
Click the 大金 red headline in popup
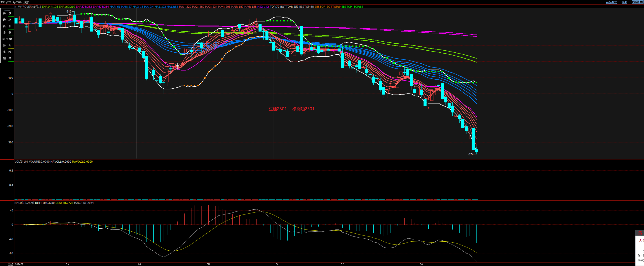641,241
